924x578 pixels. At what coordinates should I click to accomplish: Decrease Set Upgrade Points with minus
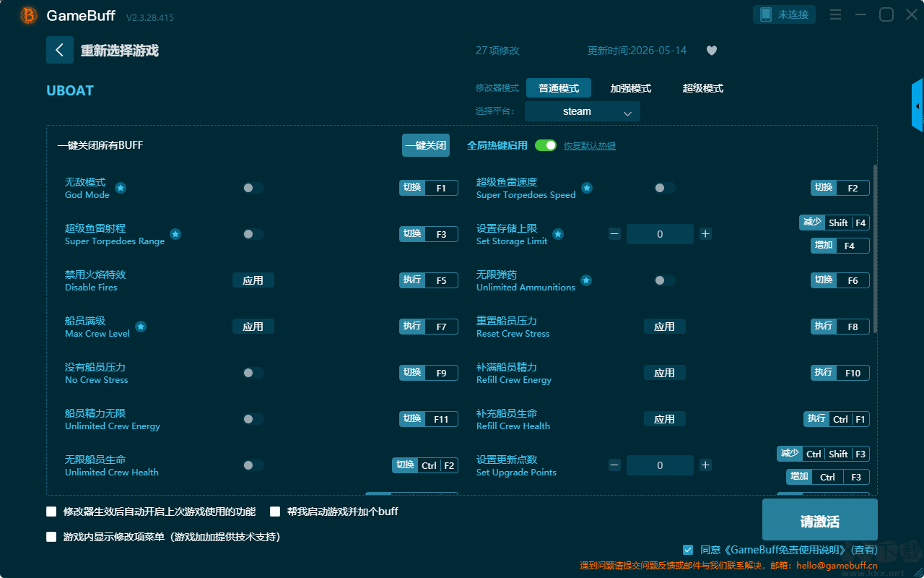614,465
